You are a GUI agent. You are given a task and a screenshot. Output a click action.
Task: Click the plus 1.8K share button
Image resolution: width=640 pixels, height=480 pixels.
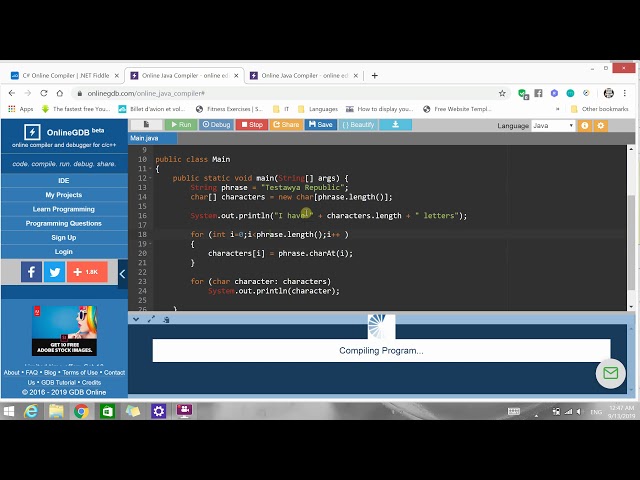(x=87, y=272)
